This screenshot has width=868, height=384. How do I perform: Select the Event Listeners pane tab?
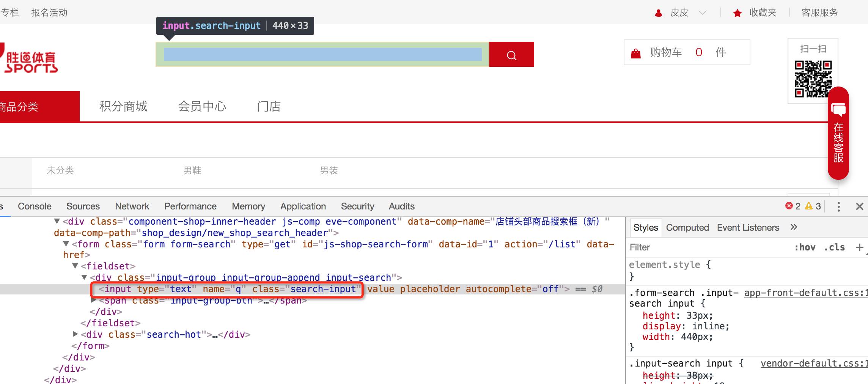pyautogui.click(x=748, y=228)
